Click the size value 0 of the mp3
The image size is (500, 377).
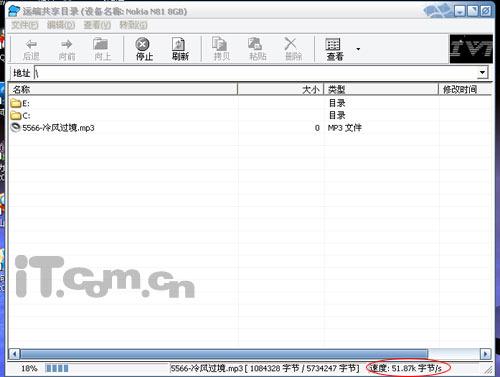(317, 128)
